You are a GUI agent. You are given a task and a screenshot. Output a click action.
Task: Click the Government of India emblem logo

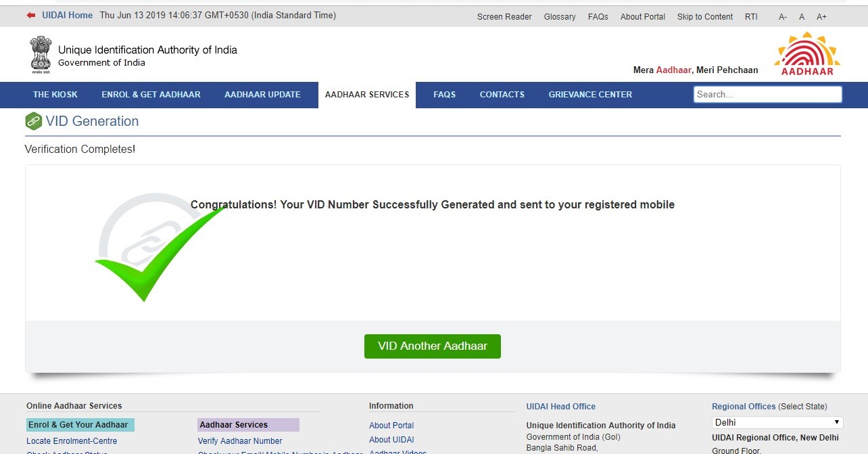click(41, 55)
